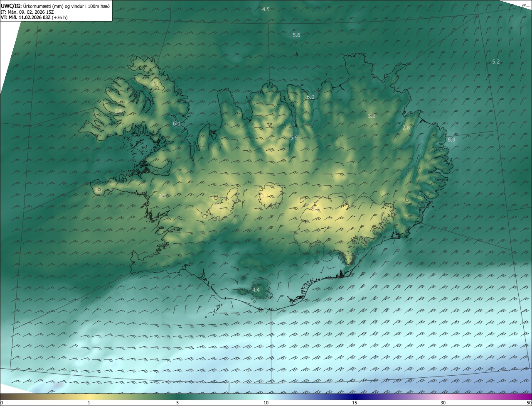Click the 5 tick label on the colorbar

click(177, 403)
